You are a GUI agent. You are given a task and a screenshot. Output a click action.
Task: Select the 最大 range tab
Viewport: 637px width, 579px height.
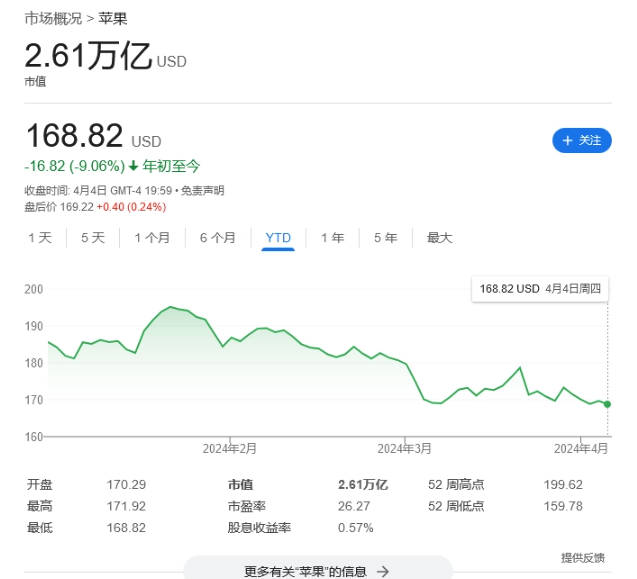pos(440,238)
